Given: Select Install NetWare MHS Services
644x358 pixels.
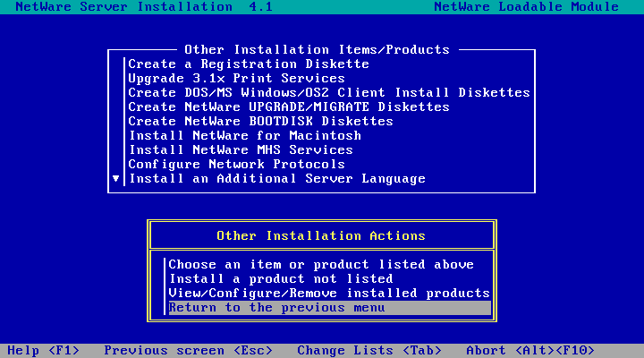Looking at the screenshot, I should [241, 150].
